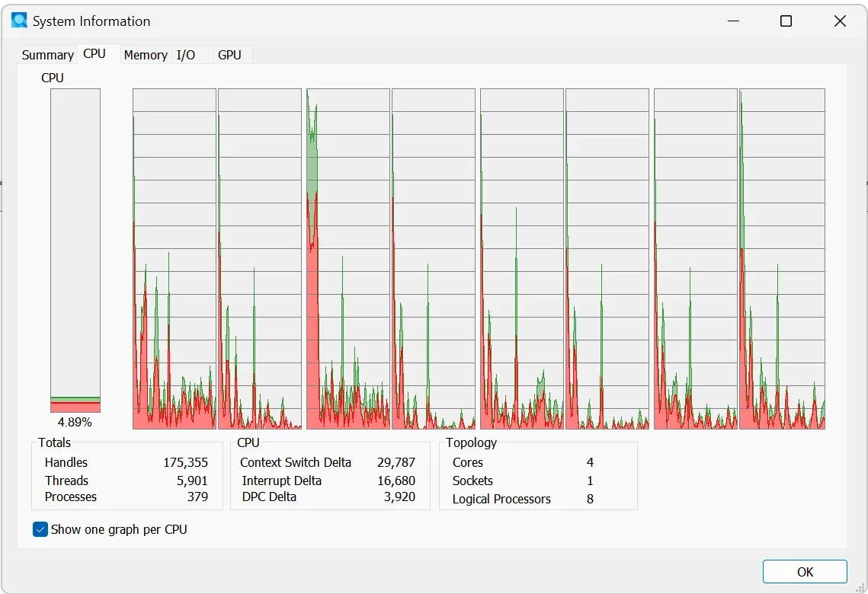Click the overall CPU usage bar

coord(75,251)
